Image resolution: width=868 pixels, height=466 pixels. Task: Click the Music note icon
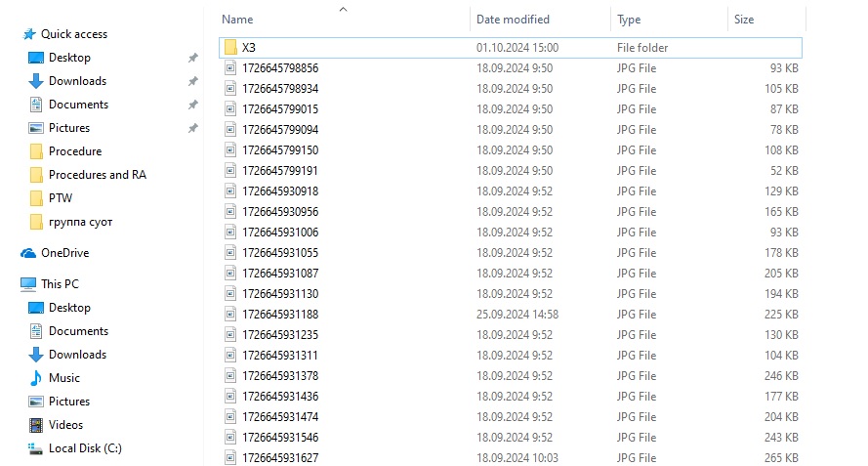[x=36, y=378]
